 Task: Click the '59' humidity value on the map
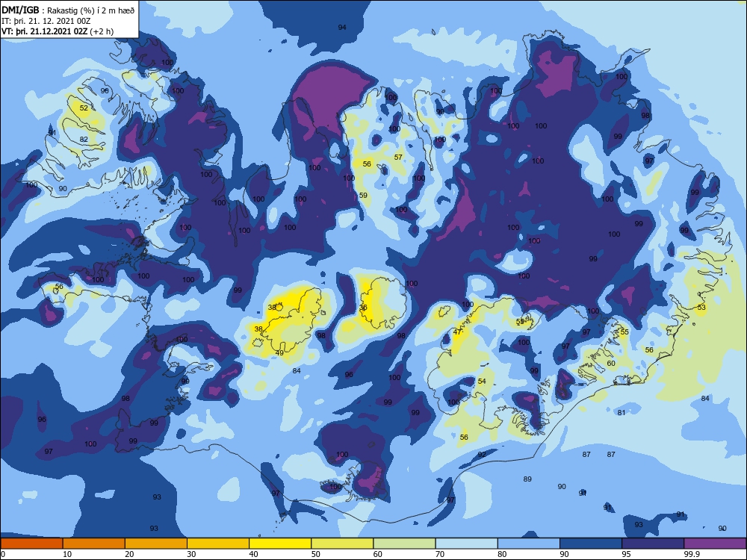point(364,195)
